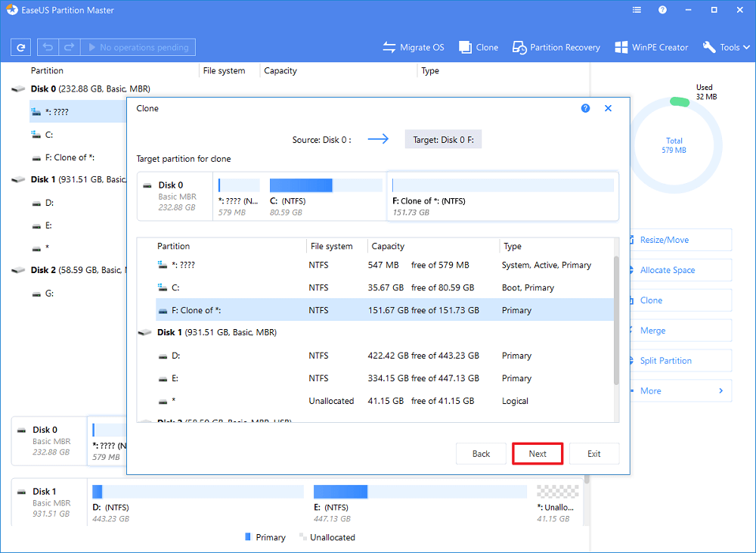756x553 pixels.
Task: Click the refresh icon in the toolbar
Action: pos(20,48)
